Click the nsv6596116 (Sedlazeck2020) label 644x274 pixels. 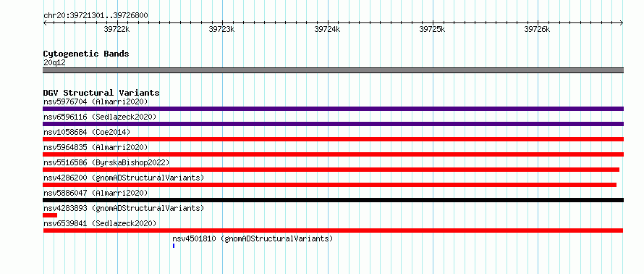[x=100, y=117]
